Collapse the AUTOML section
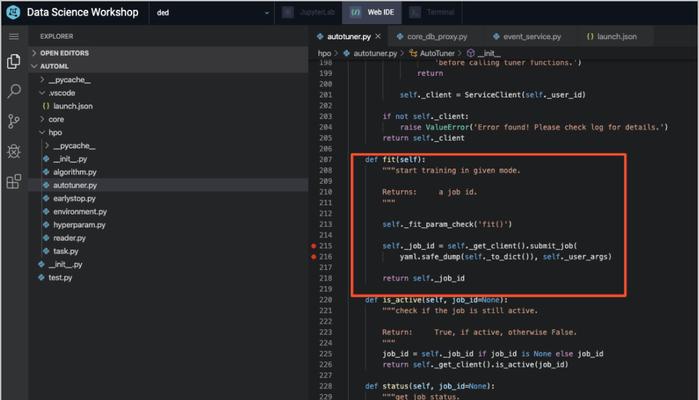The image size is (699, 400). point(169,66)
